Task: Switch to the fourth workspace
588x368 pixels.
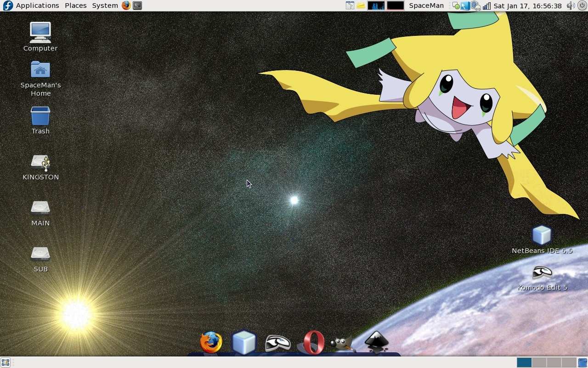Action: pyautogui.click(x=568, y=362)
